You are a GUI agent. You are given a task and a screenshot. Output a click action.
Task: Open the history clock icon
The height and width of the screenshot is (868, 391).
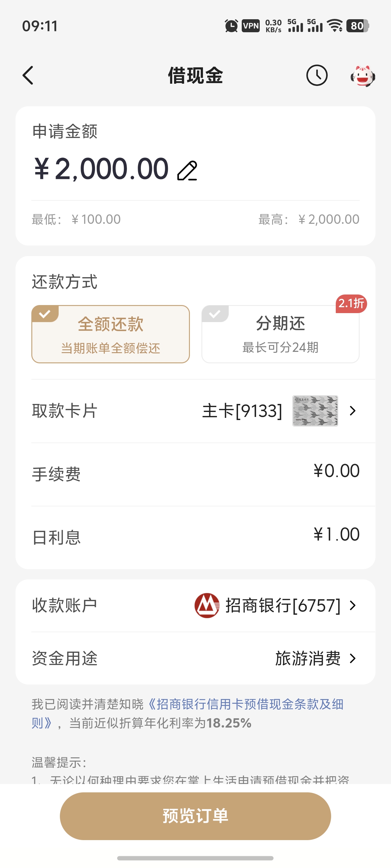click(x=317, y=75)
